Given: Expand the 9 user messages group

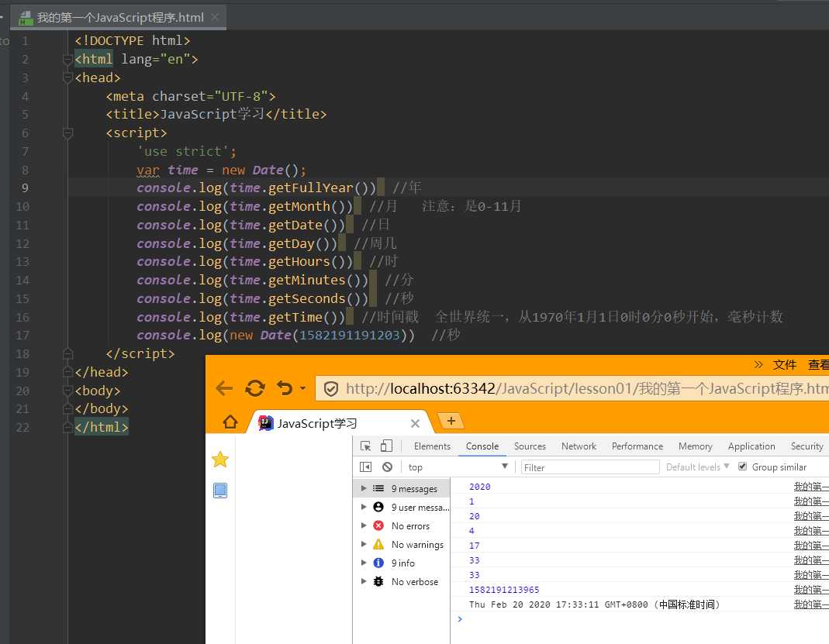Looking at the screenshot, I should pos(363,507).
